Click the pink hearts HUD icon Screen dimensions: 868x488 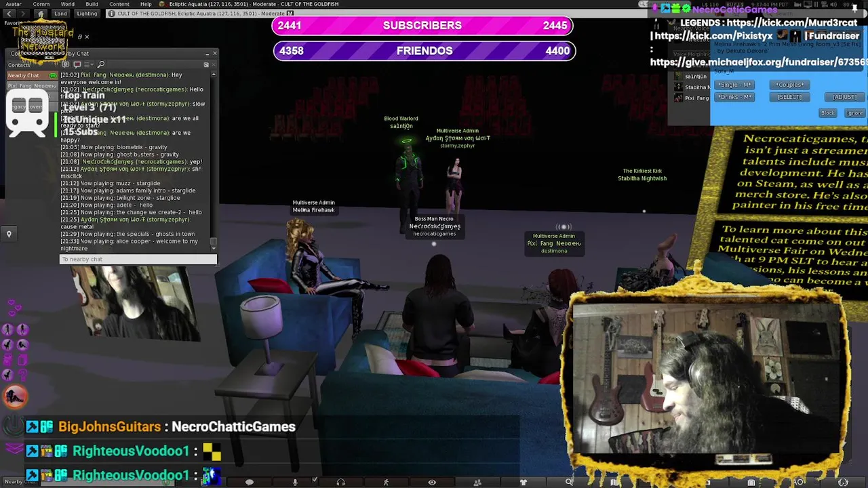click(x=14, y=309)
